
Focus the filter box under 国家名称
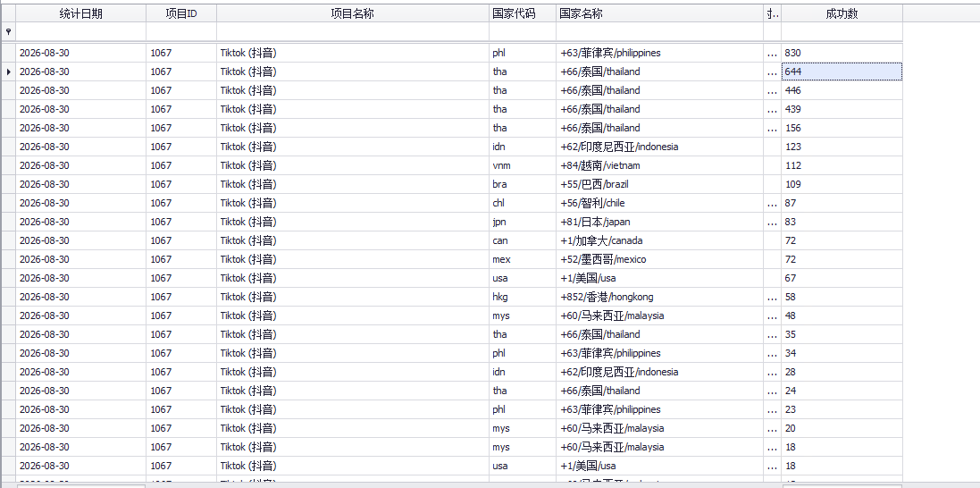(660, 31)
